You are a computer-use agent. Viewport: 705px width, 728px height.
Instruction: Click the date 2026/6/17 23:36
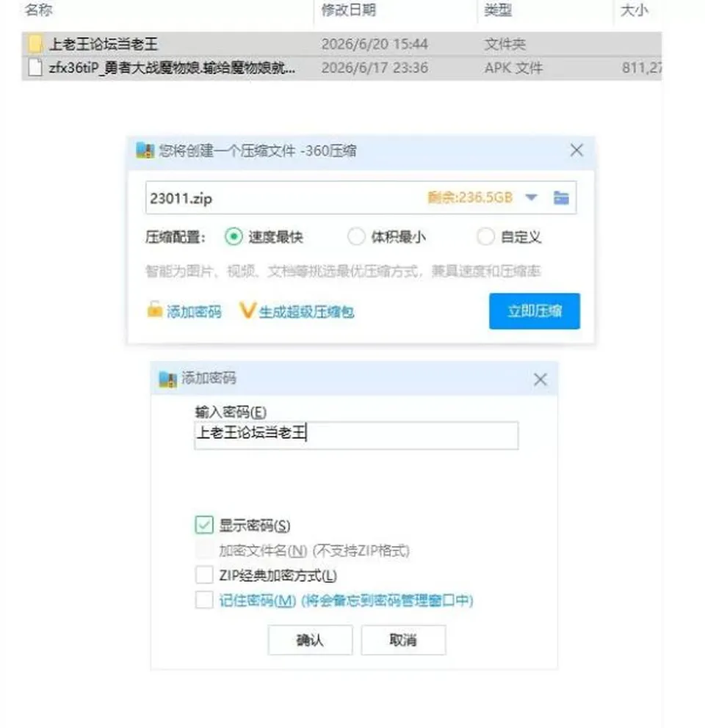[375, 68]
